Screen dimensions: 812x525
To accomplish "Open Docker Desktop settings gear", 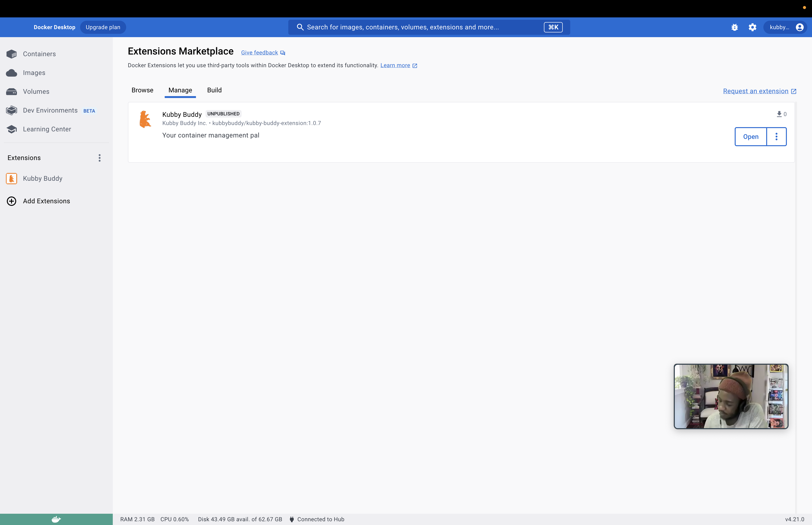I will (753, 27).
